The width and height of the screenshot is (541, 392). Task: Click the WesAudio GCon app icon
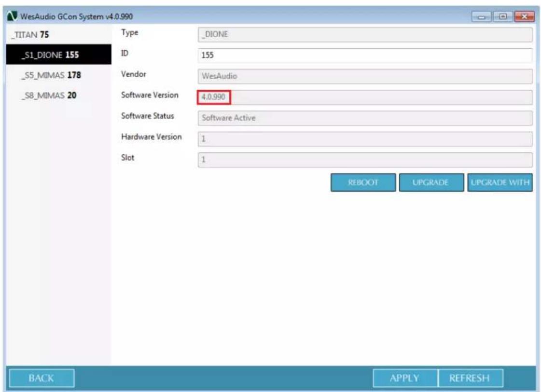coord(12,16)
